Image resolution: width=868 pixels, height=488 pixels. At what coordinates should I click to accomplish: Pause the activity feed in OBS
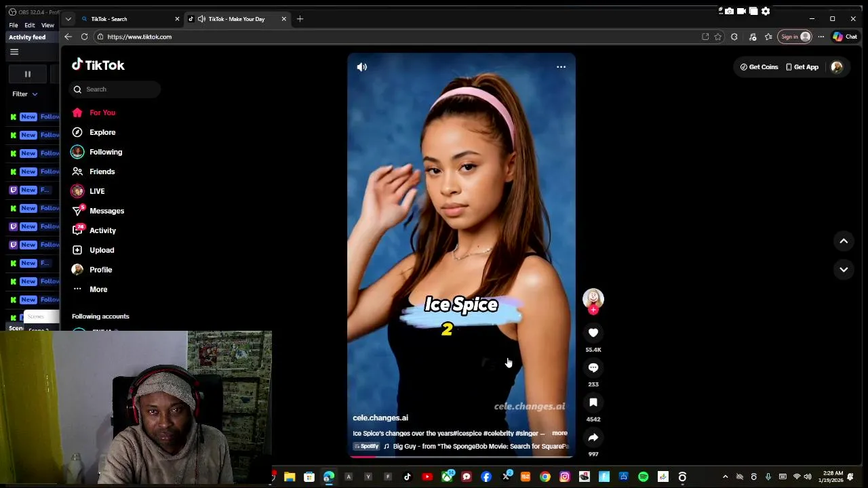click(x=28, y=74)
